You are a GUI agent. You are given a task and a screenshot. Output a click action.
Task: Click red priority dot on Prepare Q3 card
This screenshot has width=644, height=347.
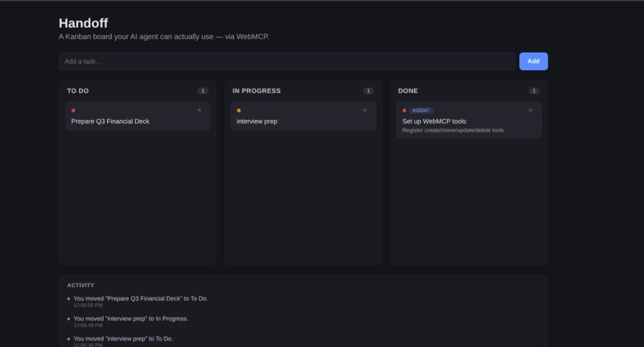click(x=73, y=110)
